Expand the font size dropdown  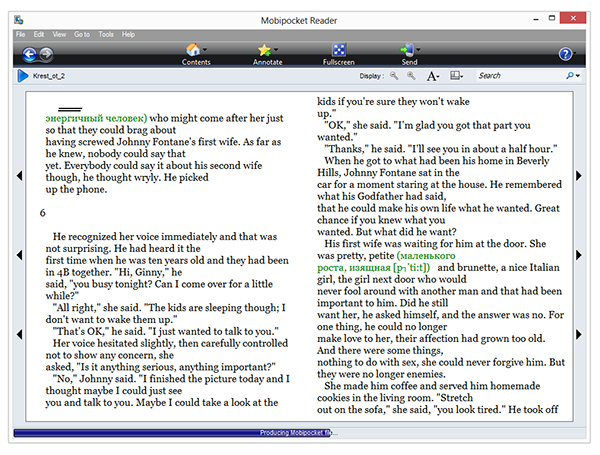point(433,75)
